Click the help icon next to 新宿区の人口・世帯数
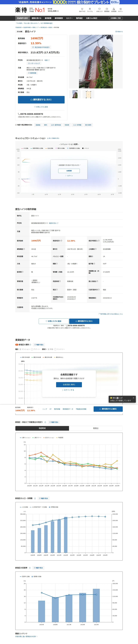The width and height of the screenshot is (138, 644). [x=35, y=498]
